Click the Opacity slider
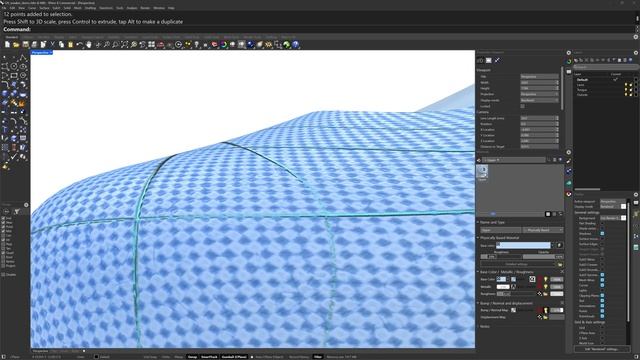Viewport: 640px width, 360px height. tap(543, 257)
